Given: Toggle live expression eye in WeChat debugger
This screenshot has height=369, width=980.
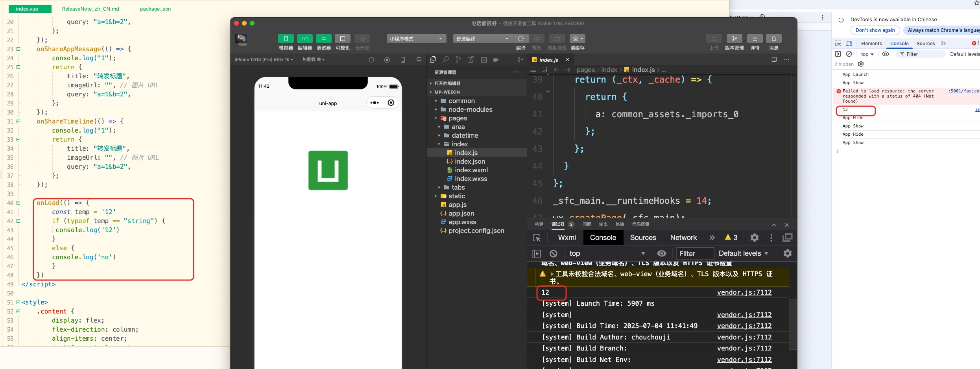Looking at the screenshot, I should coord(662,253).
